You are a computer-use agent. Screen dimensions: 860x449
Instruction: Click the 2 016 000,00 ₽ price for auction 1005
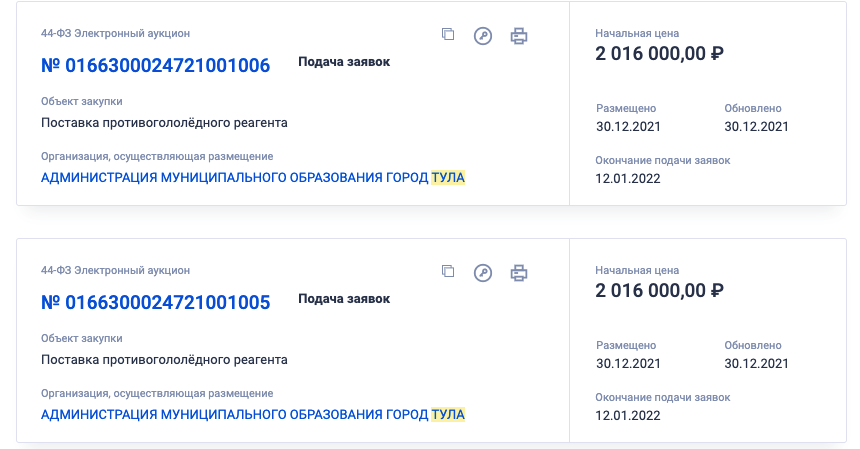coord(659,290)
